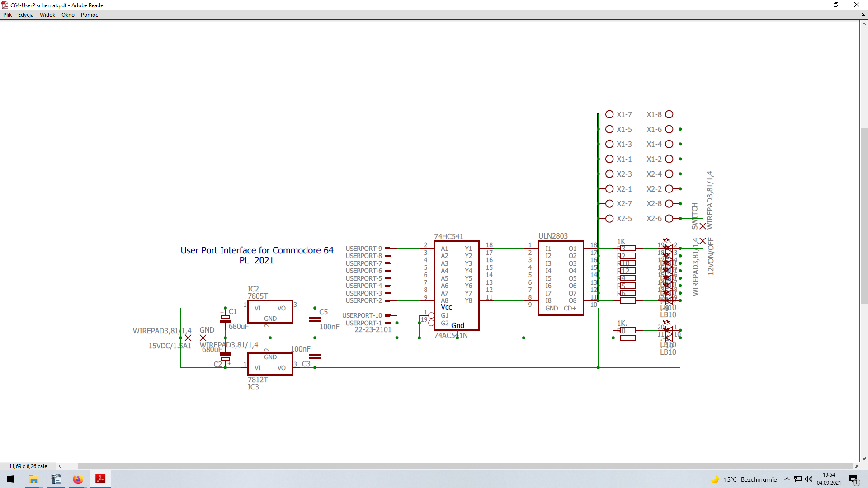
Task: Open the clock showing 19:54
Action: click(x=829, y=479)
